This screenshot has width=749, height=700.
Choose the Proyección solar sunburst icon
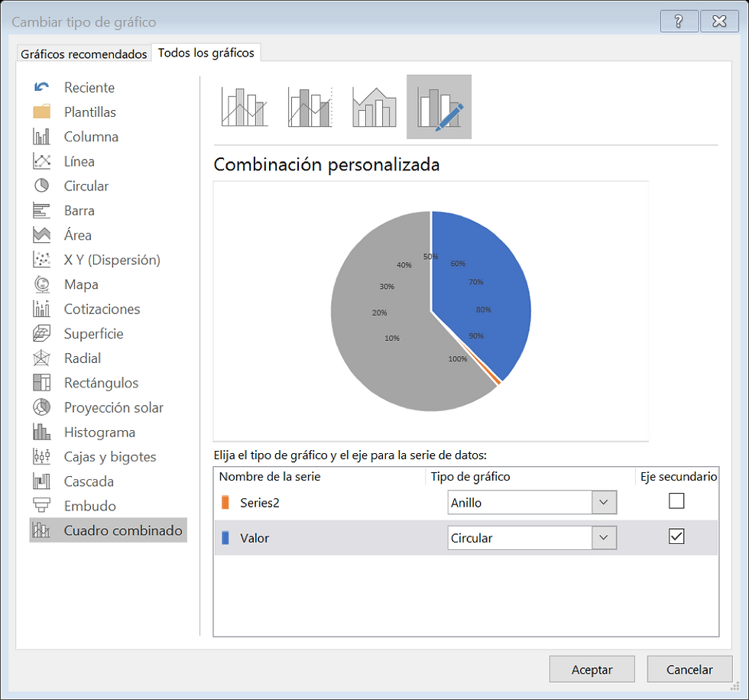pos(41,407)
